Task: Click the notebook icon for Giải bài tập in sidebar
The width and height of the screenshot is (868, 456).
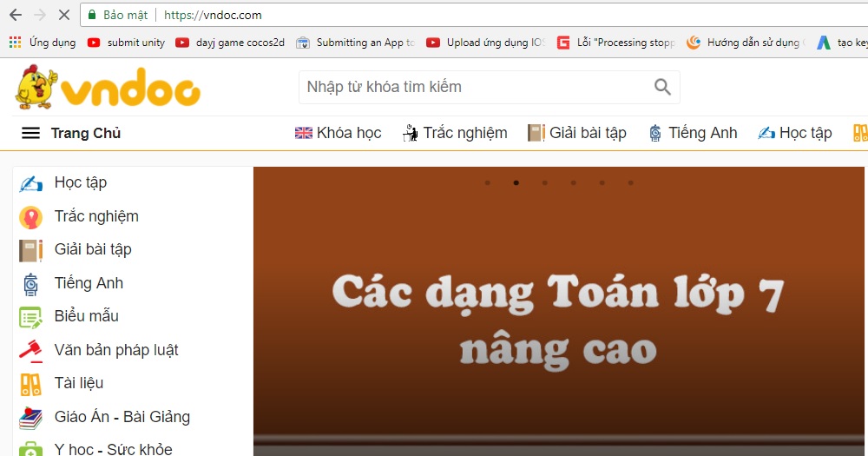Action: [x=30, y=250]
